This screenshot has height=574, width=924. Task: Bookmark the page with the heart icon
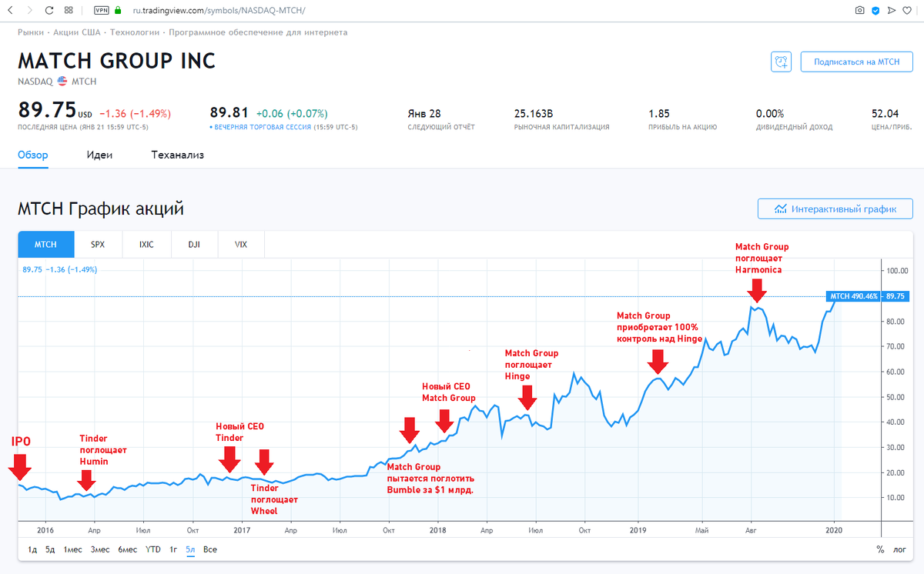(x=909, y=11)
